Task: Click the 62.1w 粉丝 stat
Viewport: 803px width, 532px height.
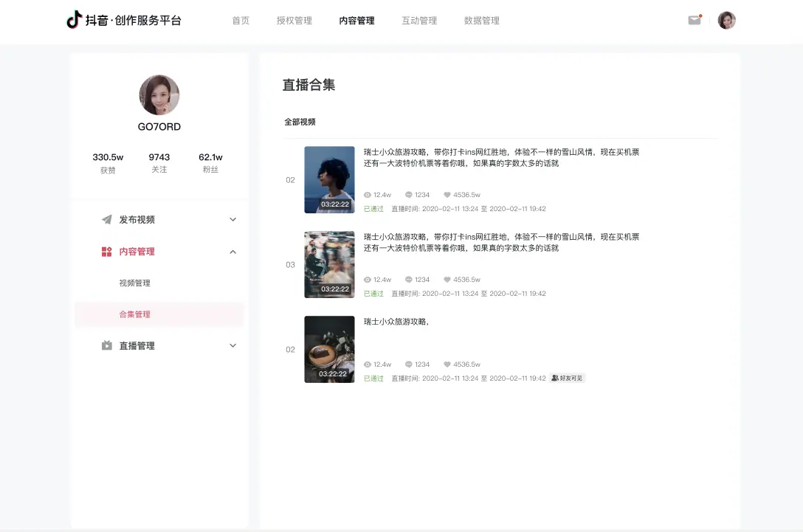Action: coord(210,163)
